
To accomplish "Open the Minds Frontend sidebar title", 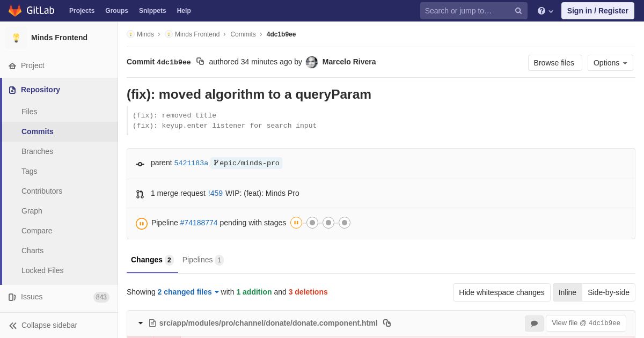I will (x=59, y=38).
